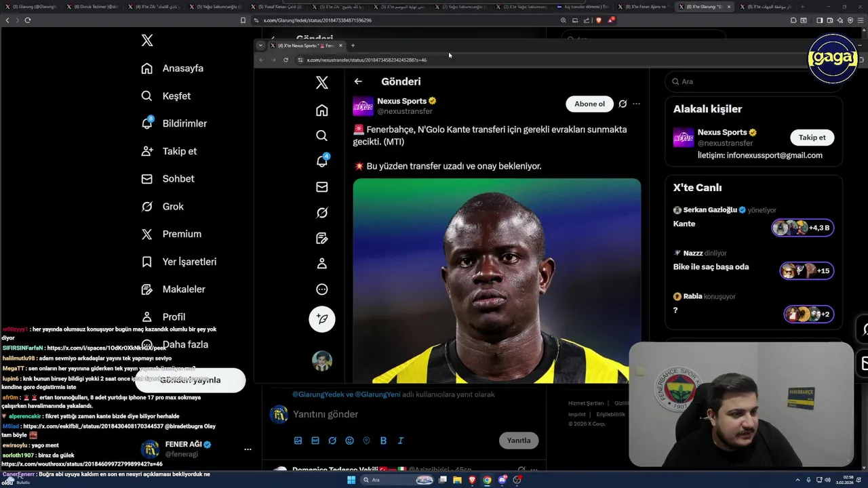Click Grok enhance icon in reply toolbar
The width and height of the screenshot is (868, 488).
coord(332,441)
